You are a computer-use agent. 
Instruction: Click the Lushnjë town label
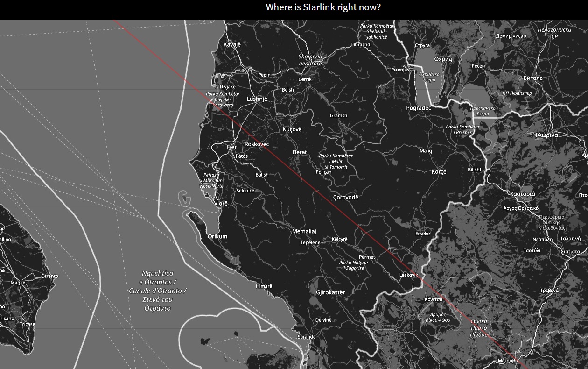(257, 99)
